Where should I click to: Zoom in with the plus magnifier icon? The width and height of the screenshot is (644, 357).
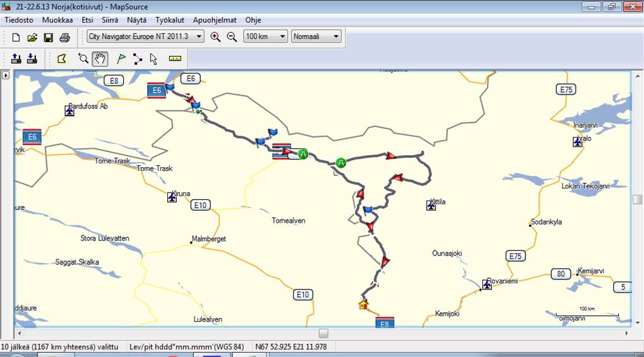point(215,37)
